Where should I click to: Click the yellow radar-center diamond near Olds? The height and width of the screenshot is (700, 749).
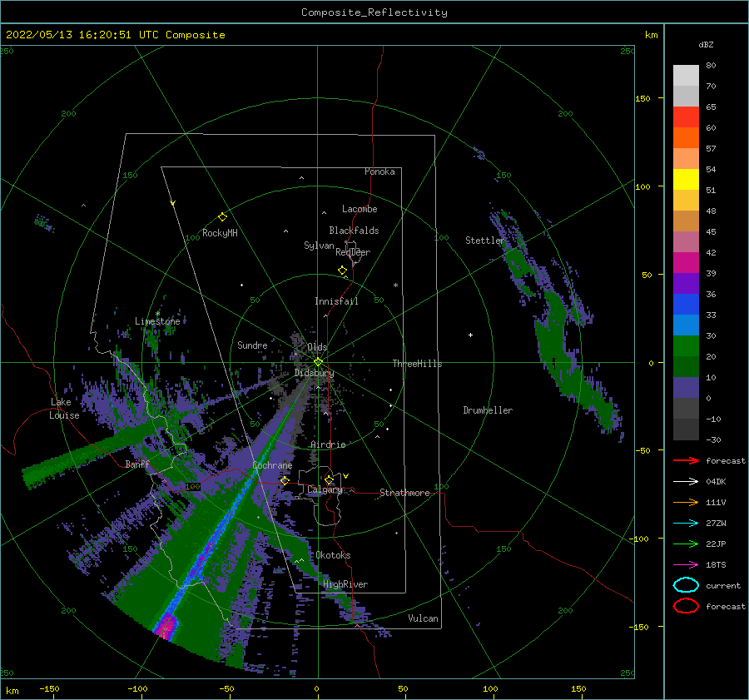[x=318, y=362]
